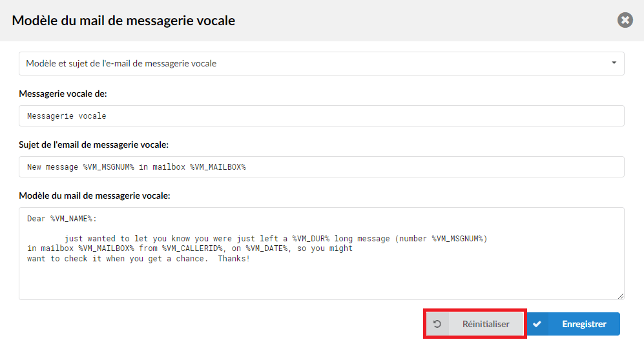The width and height of the screenshot is (644, 342).
Task: Click the 'Modèle du mail de messagerie vocale:' field label
Action: [94, 196]
